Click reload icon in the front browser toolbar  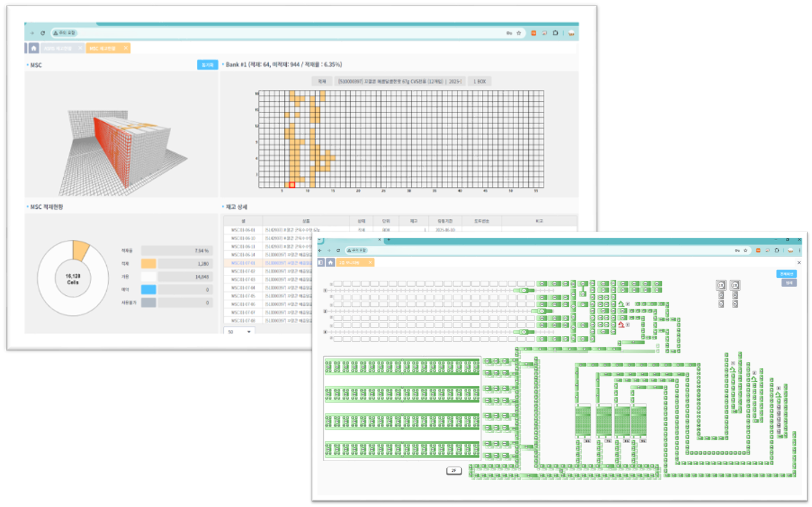tap(338, 251)
